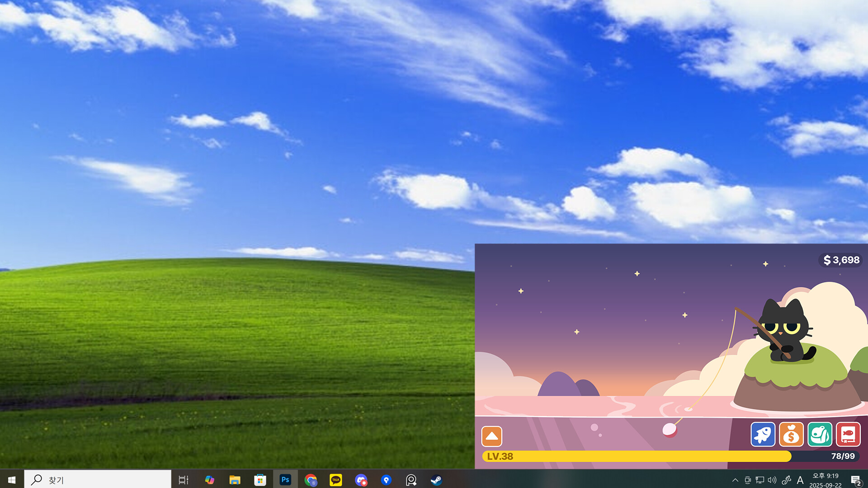Launch Google Chrome

click(x=310, y=480)
